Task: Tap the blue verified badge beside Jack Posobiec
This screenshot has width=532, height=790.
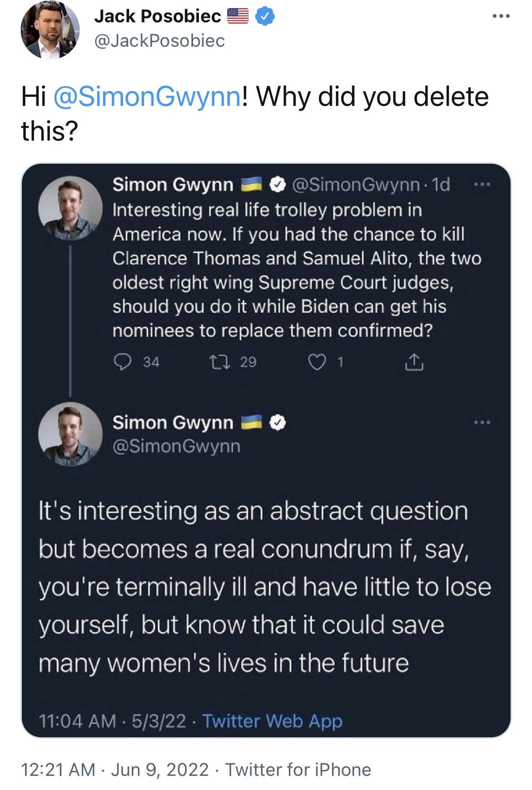Action: 265,17
